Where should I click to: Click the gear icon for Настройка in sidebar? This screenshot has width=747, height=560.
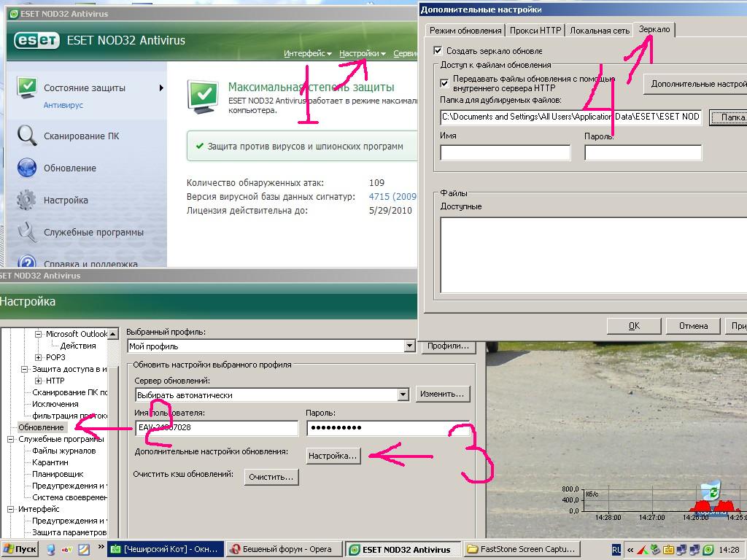click(x=27, y=200)
